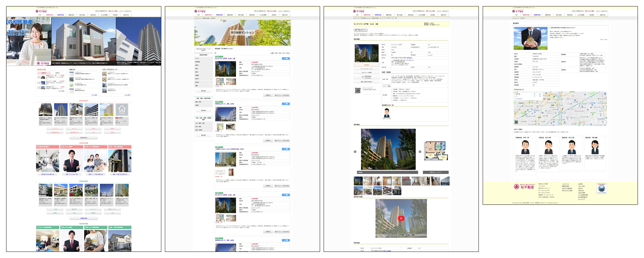This screenshot has width=644, height=258.
Task: Click the orange 物件詳細 button on the detail page
Action: click(367, 65)
